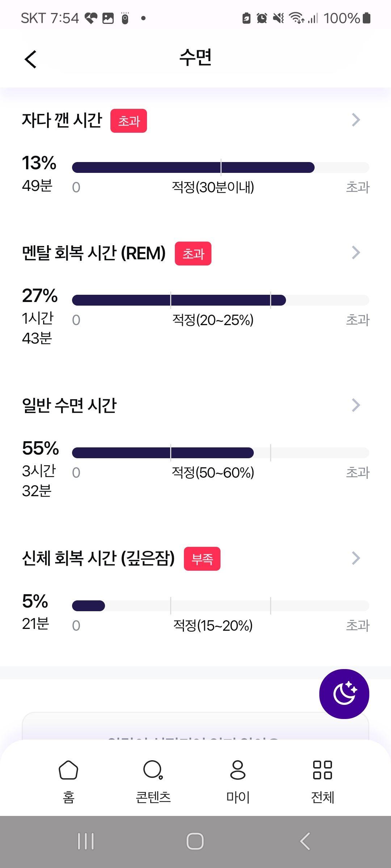Viewport: 391px width, 868px height.
Task: Tap 부족 badge beside 깊은잠 heading
Action: point(202,559)
